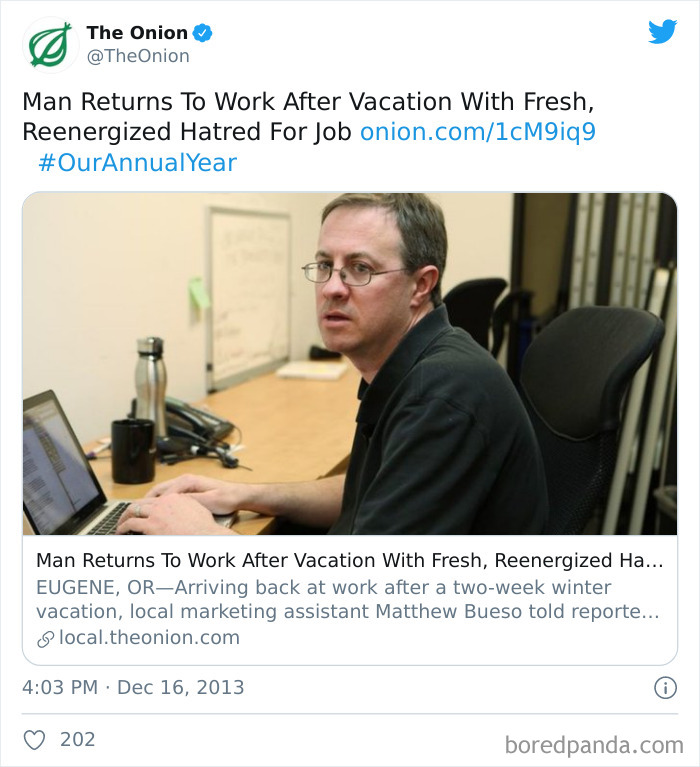700x767 pixels.
Task: Click the boredpanda.com watermark
Action: 594,746
